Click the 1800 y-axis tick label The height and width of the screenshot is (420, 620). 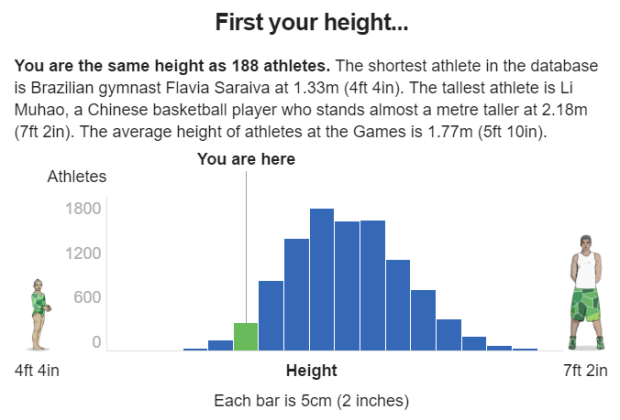tap(83, 209)
